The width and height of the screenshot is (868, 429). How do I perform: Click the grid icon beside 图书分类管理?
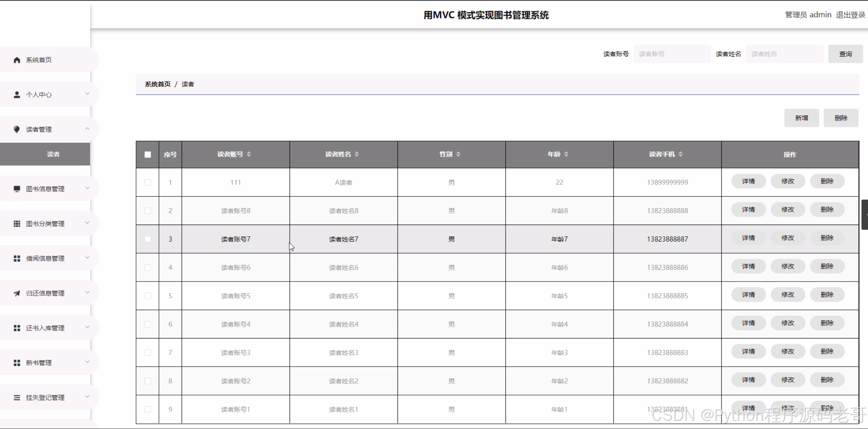tap(16, 224)
